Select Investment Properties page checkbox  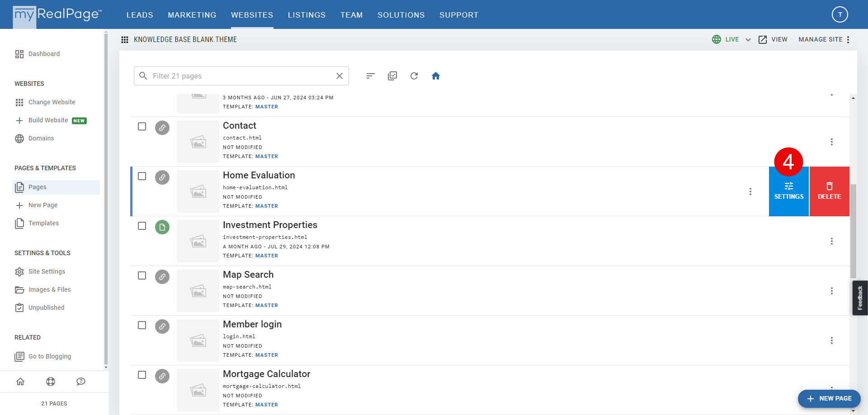click(x=142, y=226)
